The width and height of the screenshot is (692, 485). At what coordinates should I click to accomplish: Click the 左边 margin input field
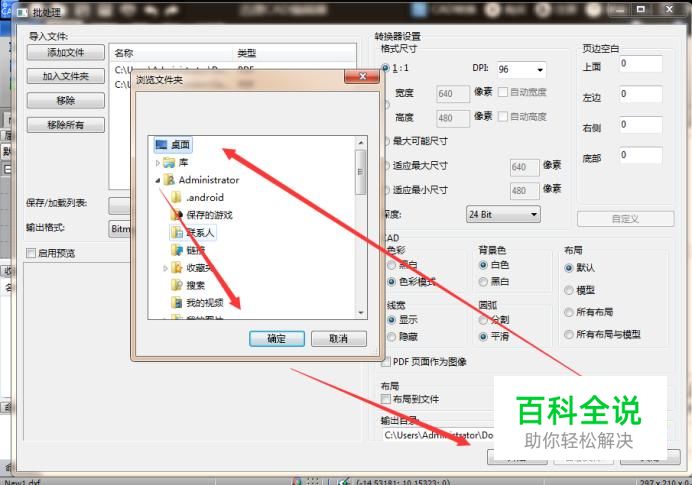(x=641, y=94)
